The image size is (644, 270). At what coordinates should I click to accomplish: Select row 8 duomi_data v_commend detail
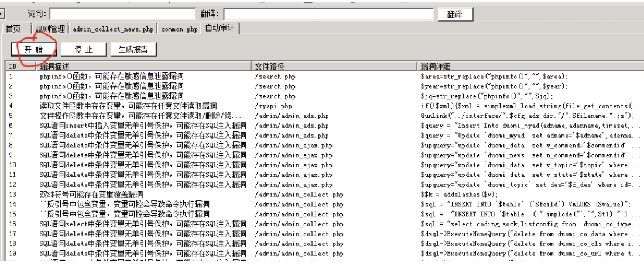pos(530,145)
